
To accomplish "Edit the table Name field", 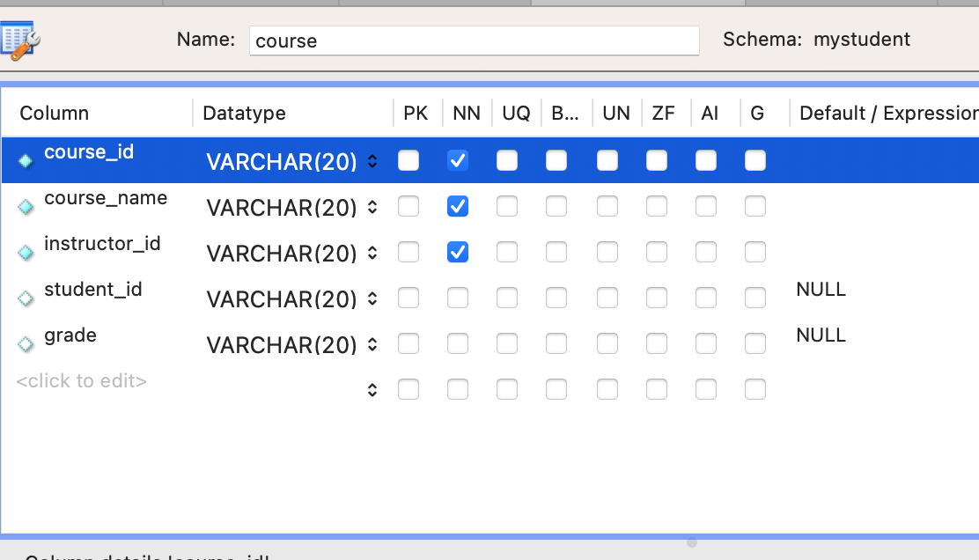I will (474, 41).
